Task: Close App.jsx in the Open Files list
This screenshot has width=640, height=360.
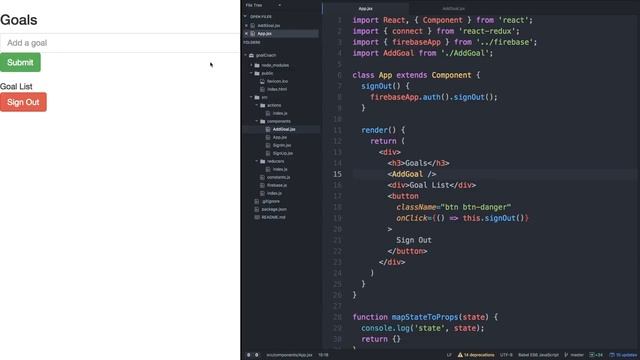Action: [246, 33]
